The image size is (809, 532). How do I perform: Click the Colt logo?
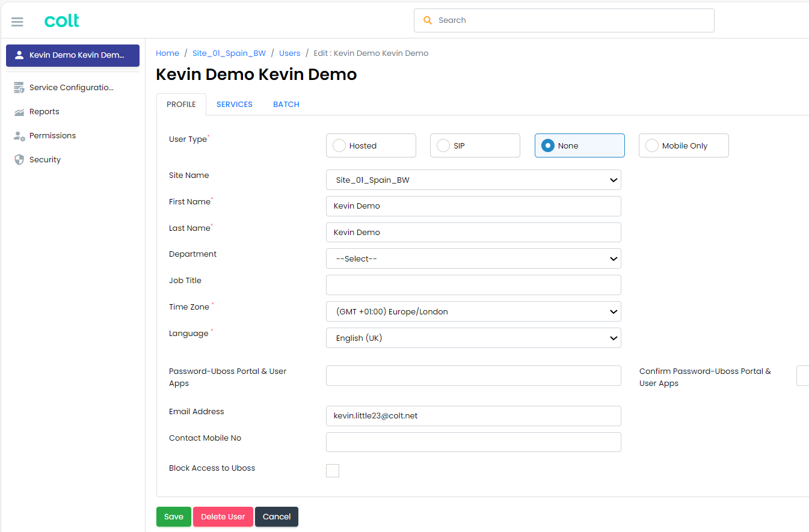(62, 21)
